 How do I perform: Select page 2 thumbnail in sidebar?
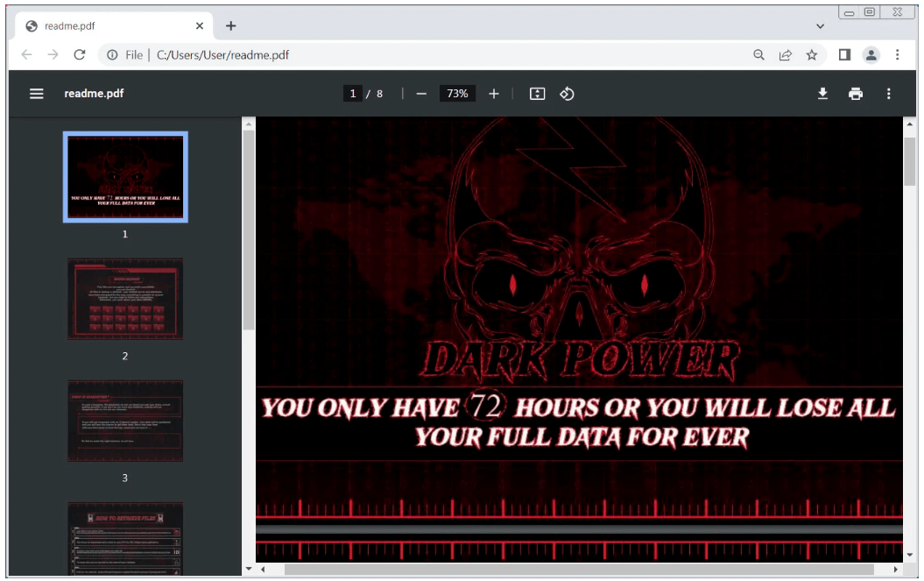(125, 299)
